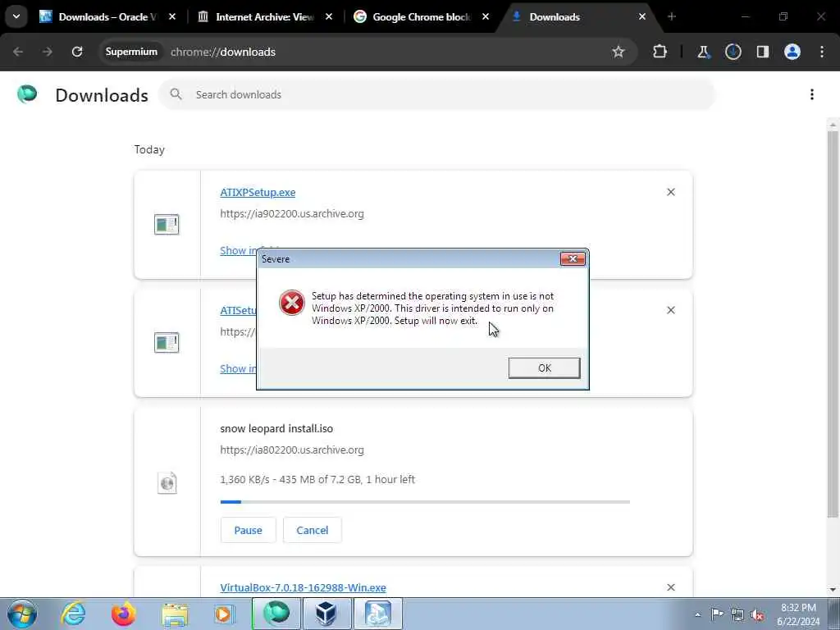Launch Firefox from the taskbar
This screenshot has height=630, width=840.
click(x=124, y=614)
